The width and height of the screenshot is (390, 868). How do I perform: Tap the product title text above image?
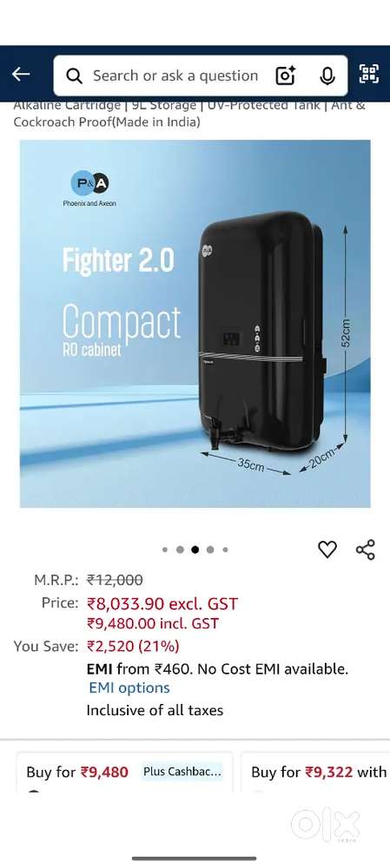[189, 114]
